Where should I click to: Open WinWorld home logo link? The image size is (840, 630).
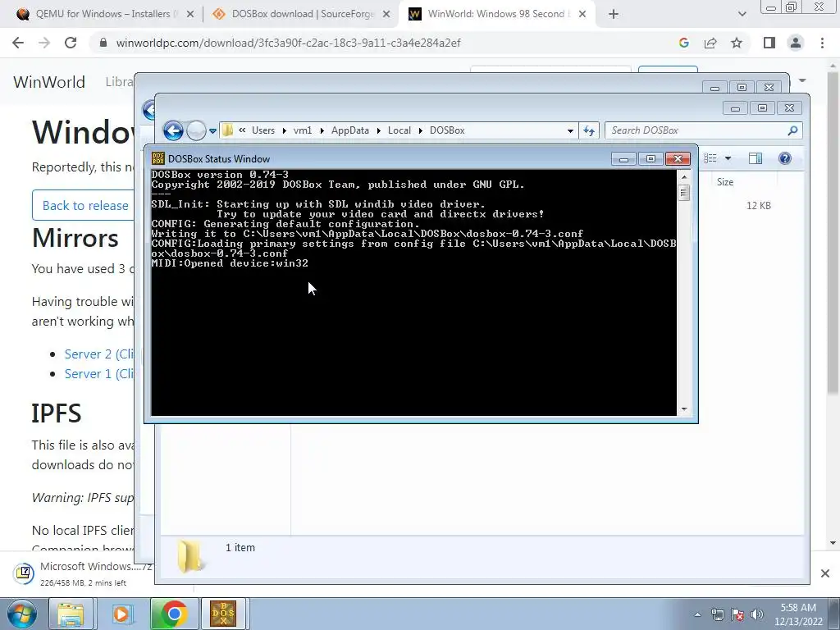[49, 82]
